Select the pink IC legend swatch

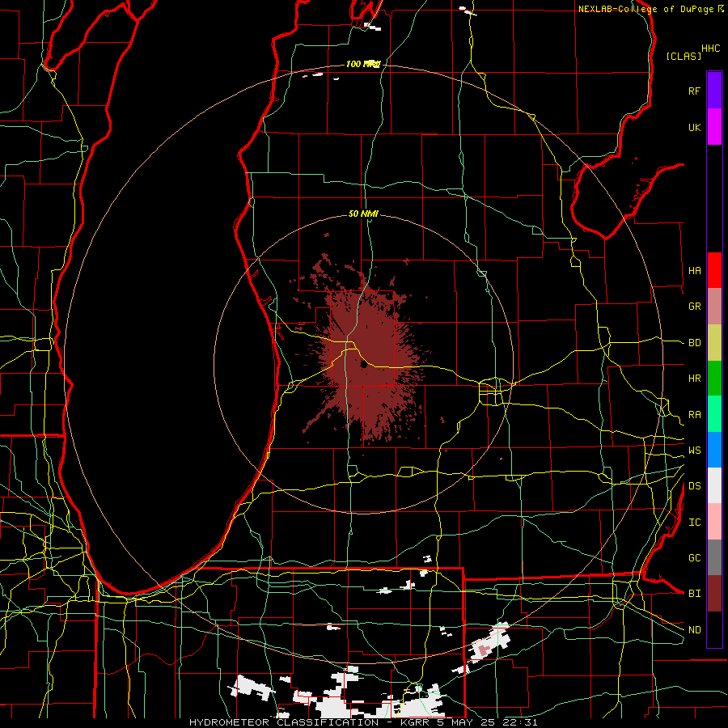click(x=714, y=522)
